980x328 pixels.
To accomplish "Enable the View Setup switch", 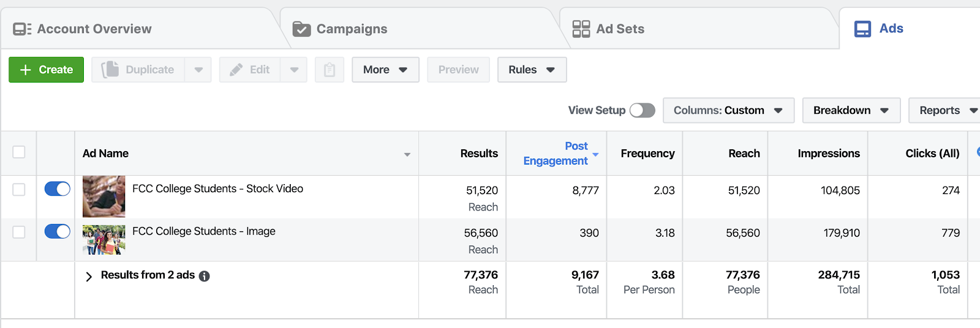I will coord(642,110).
